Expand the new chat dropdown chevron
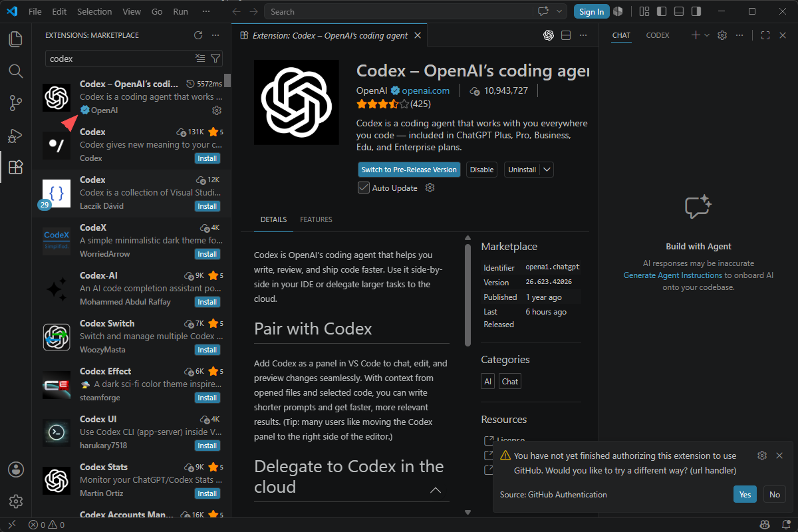Image resolution: width=798 pixels, height=532 pixels. pos(707,35)
